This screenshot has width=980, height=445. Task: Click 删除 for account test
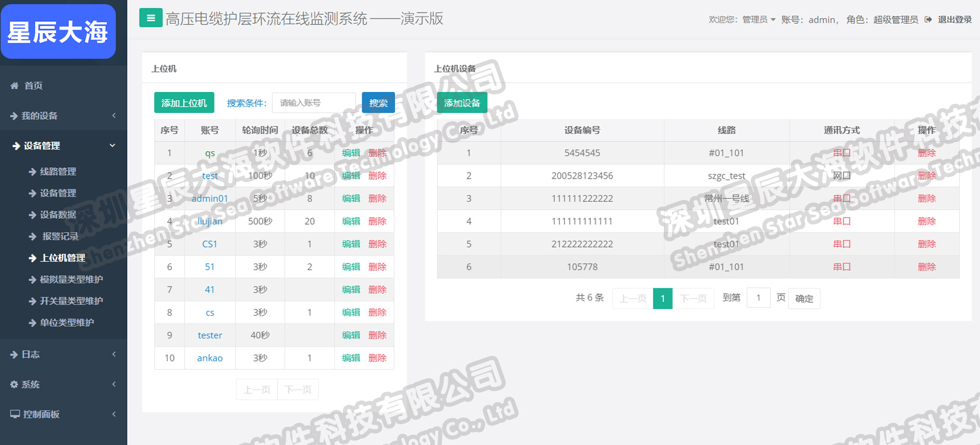pos(377,176)
